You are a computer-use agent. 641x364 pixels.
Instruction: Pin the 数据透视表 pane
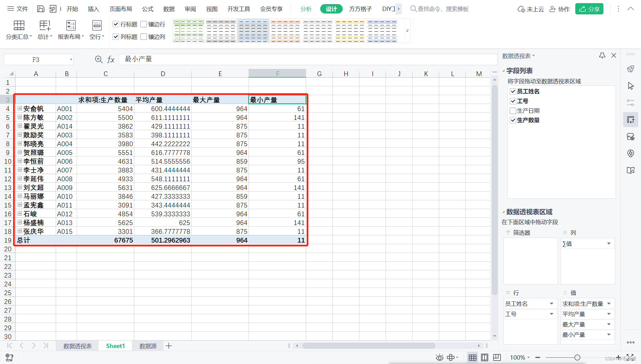click(x=602, y=55)
